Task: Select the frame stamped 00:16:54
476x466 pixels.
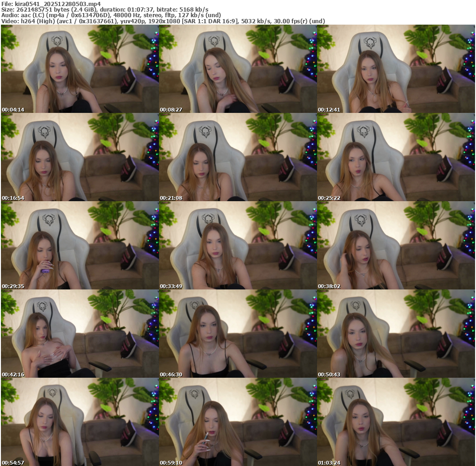Action: 80,157
